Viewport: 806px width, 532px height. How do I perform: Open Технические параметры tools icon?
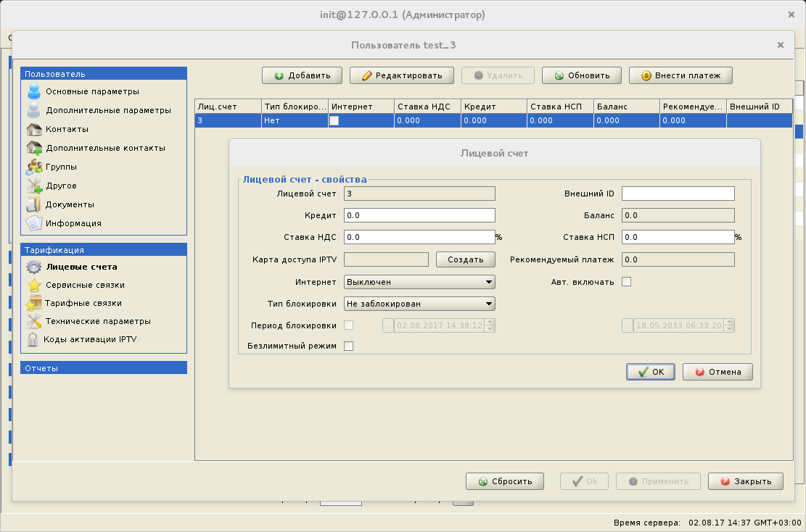[x=33, y=321]
